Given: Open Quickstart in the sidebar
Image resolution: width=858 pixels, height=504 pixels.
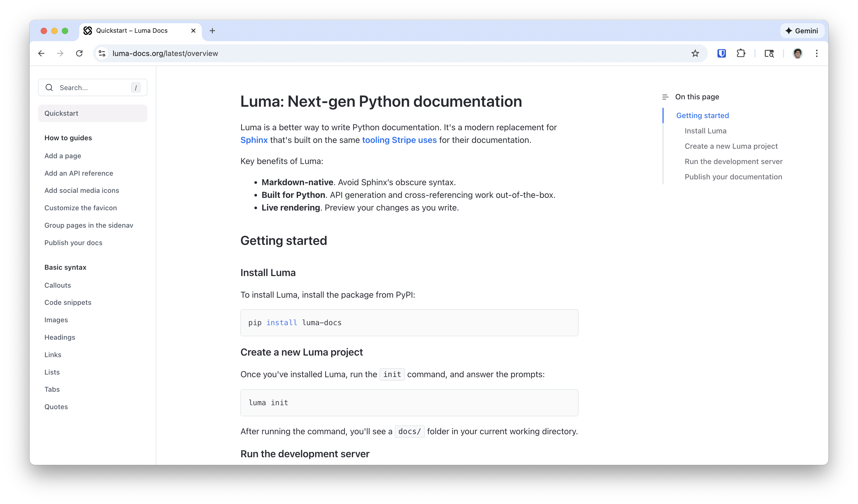Looking at the screenshot, I should coord(93,113).
